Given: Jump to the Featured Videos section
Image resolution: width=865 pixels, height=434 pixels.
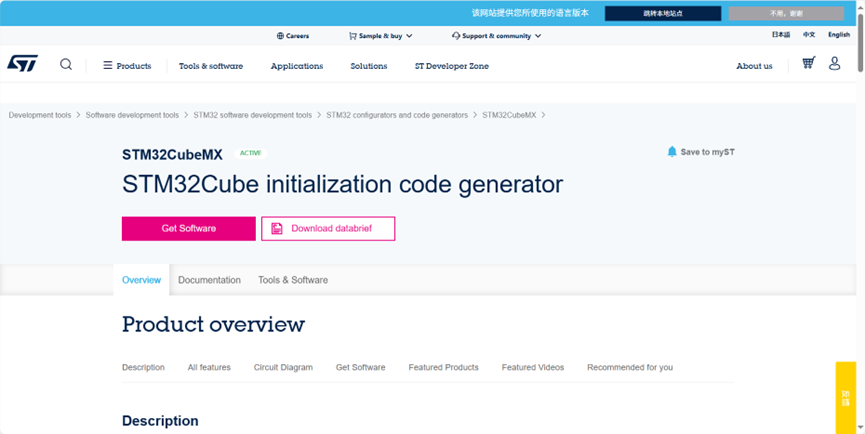Looking at the screenshot, I should tap(533, 367).
